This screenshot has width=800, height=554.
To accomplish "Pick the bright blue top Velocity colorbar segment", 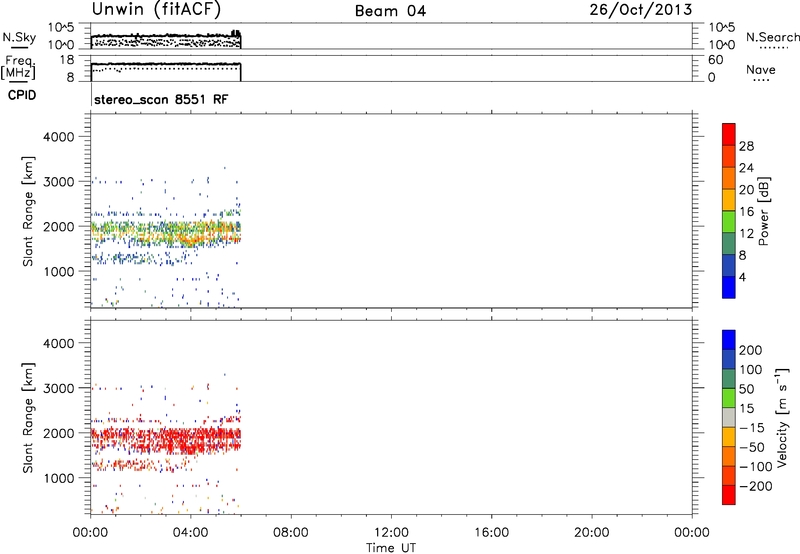I will [729, 340].
